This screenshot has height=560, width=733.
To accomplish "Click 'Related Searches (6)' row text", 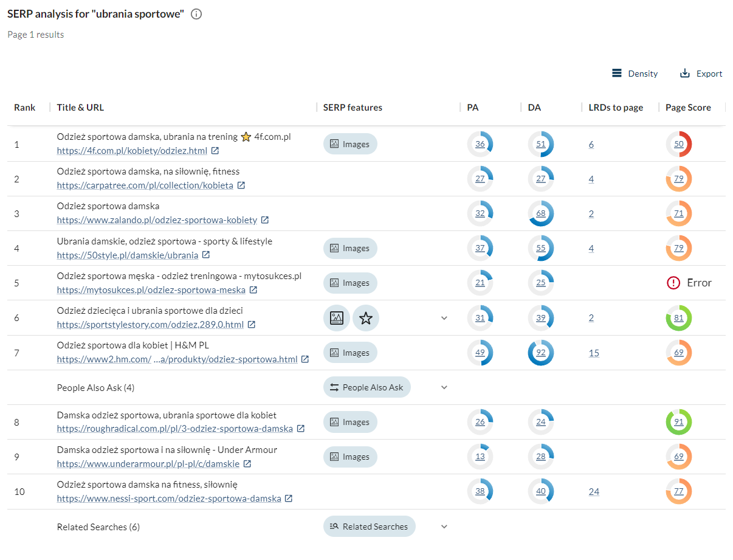I will (98, 527).
